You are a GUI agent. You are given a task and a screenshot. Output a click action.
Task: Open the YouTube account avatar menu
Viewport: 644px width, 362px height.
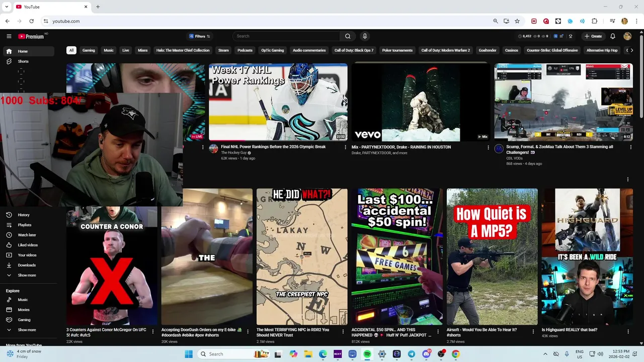coord(627,36)
